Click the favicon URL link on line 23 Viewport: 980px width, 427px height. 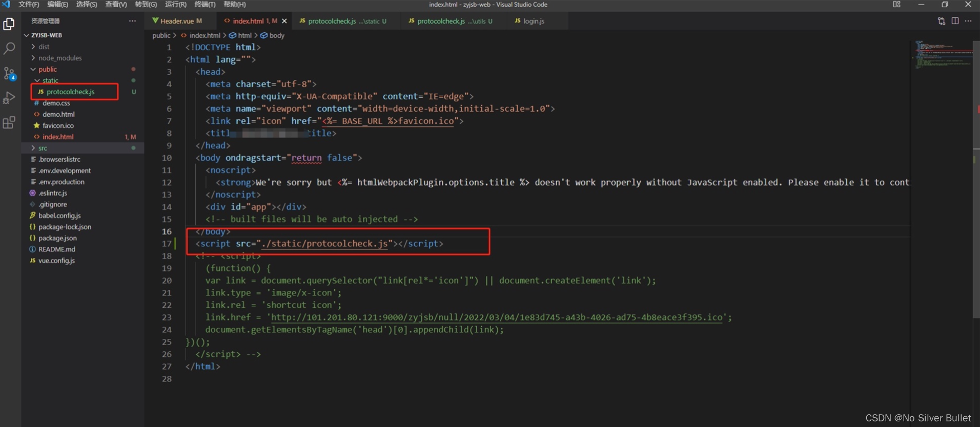pos(497,317)
